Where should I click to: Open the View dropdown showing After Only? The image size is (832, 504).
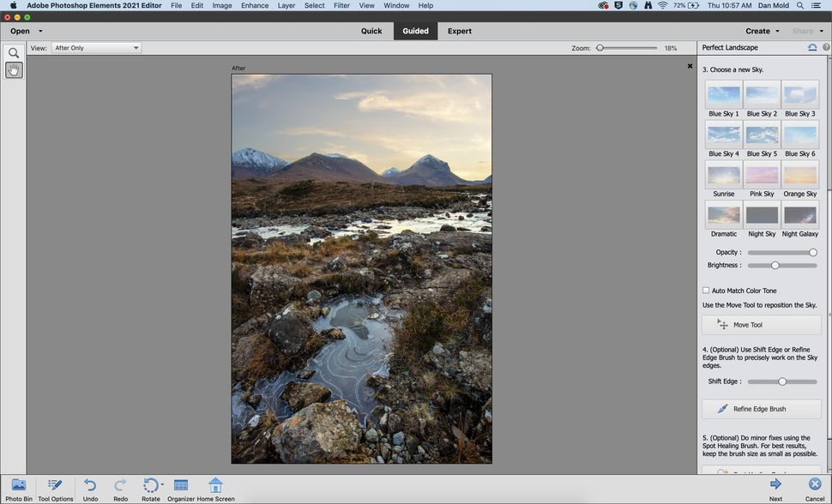94,47
